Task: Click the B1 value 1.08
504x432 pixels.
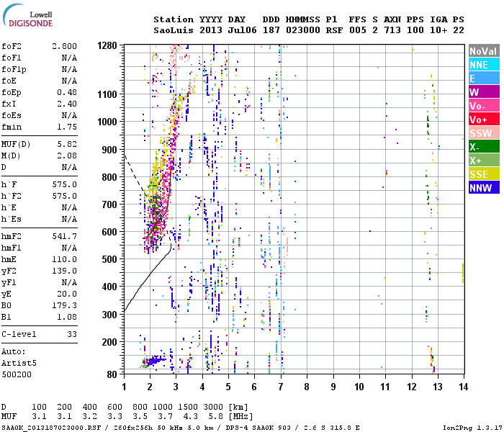Action: (x=67, y=317)
